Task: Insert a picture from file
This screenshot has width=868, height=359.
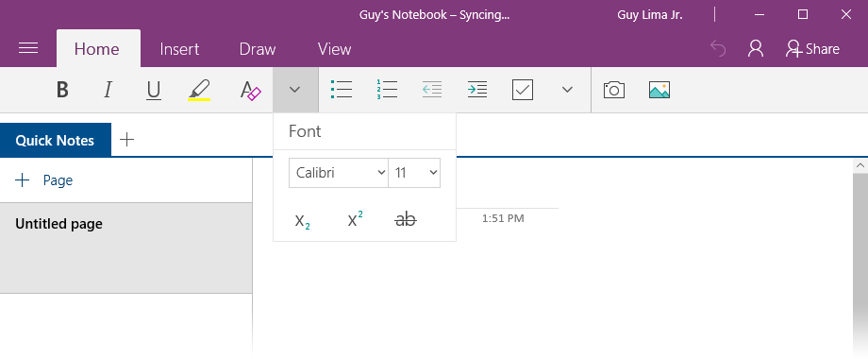Action: [x=659, y=90]
